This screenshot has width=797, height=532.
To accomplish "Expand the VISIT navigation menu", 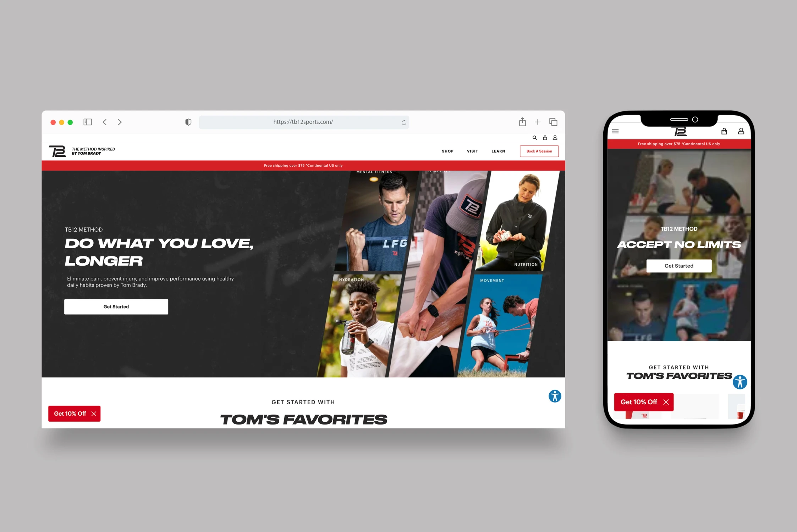I will coord(473,151).
